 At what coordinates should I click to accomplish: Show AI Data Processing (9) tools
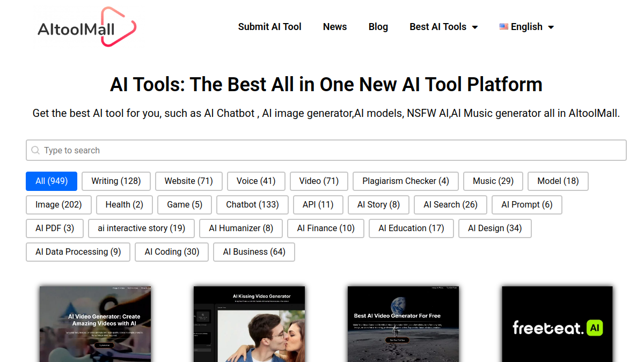78,252
